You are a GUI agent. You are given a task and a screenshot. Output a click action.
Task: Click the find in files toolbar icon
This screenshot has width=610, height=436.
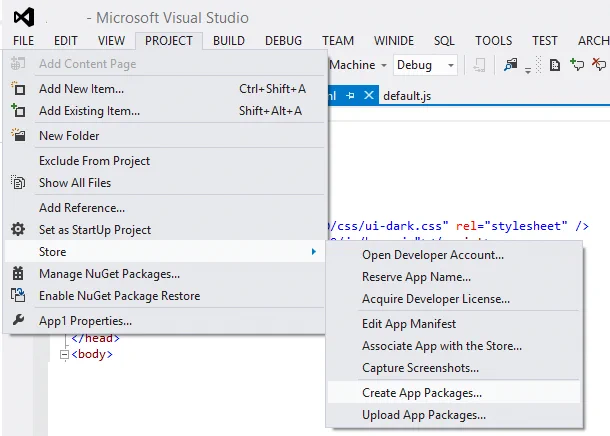click(511, 65)
